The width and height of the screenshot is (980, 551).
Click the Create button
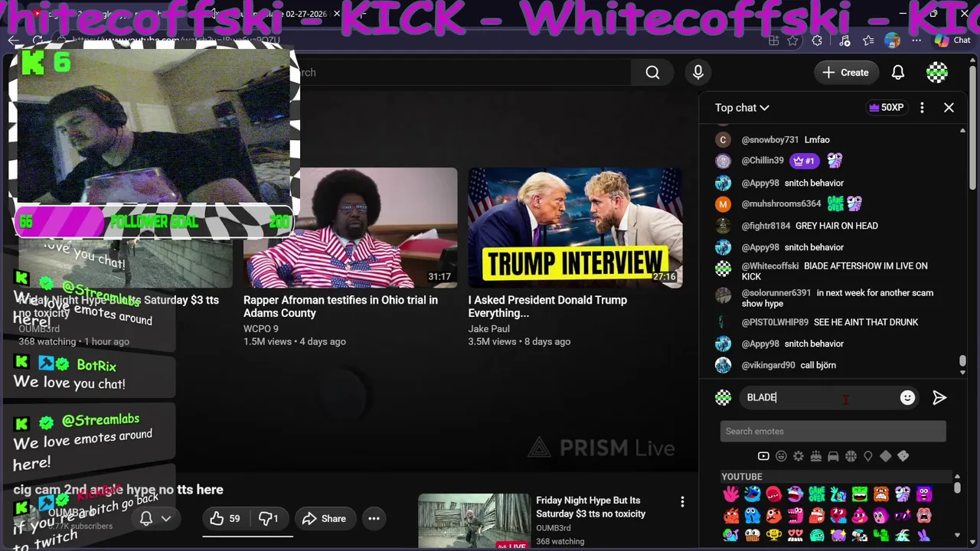[x=846, y=72]
